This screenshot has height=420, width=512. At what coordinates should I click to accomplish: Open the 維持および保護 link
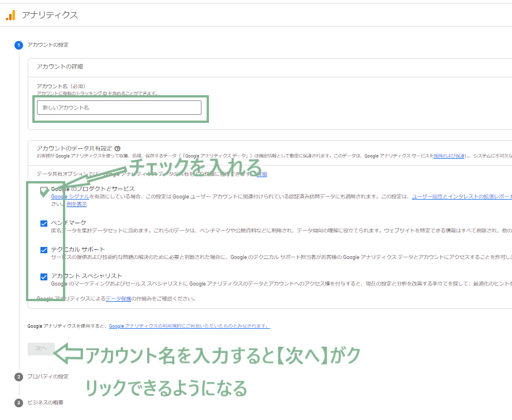pos(449,156)
